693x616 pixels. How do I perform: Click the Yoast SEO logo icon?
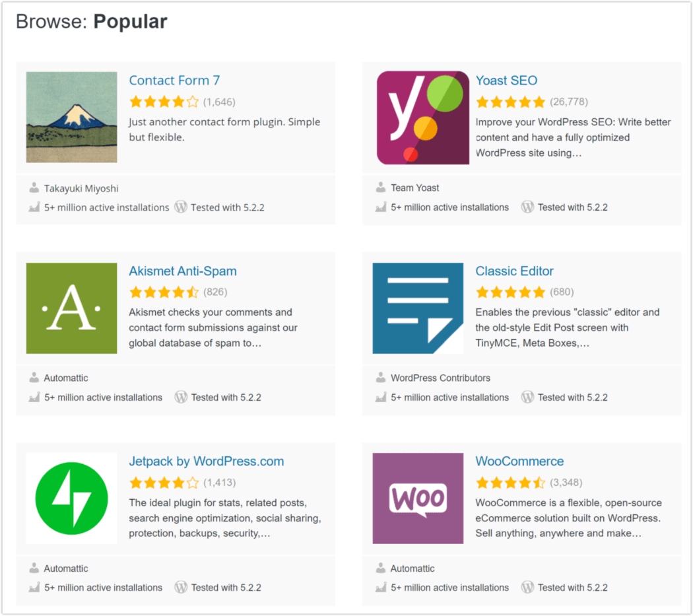tap(417, 117)
